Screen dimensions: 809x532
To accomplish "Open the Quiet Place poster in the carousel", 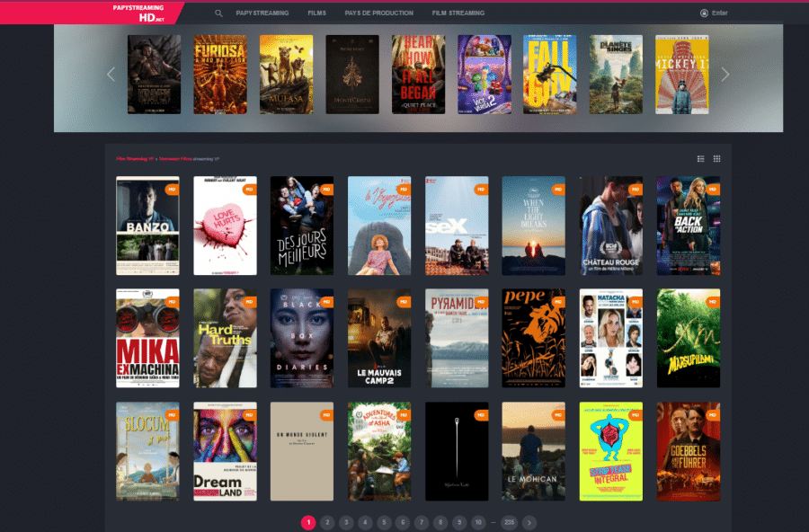I will coord(418,75).
